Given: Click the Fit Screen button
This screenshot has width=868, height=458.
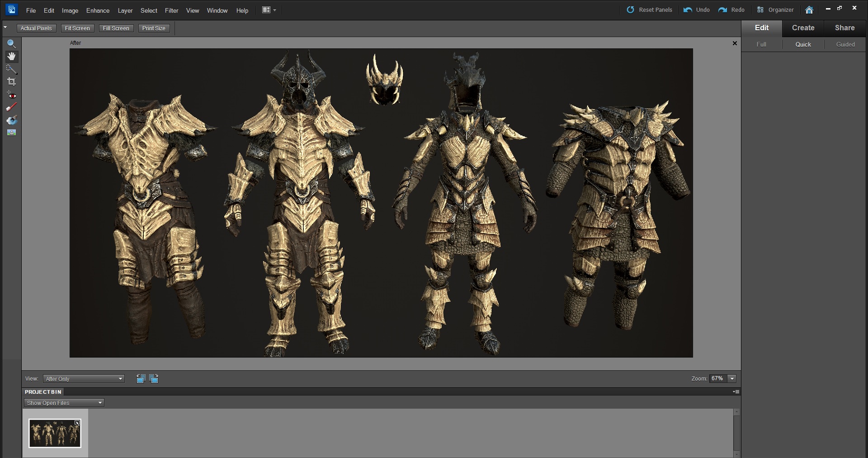Looking at the screenshot, I should pos(77,28).
